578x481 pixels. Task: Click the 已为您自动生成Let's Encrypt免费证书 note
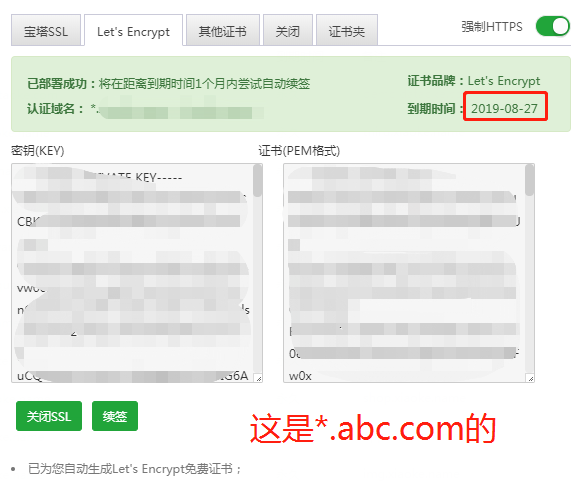point(135,469)
